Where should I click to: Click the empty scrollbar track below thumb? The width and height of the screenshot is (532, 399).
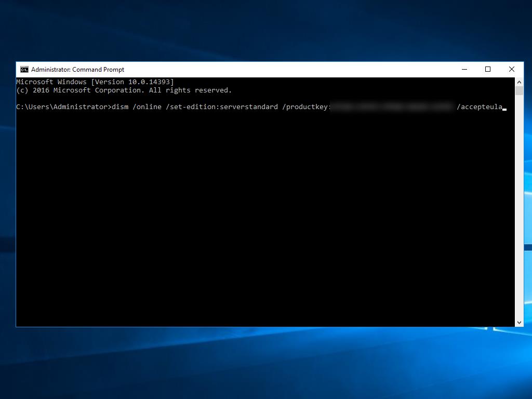tap(519, 208)
